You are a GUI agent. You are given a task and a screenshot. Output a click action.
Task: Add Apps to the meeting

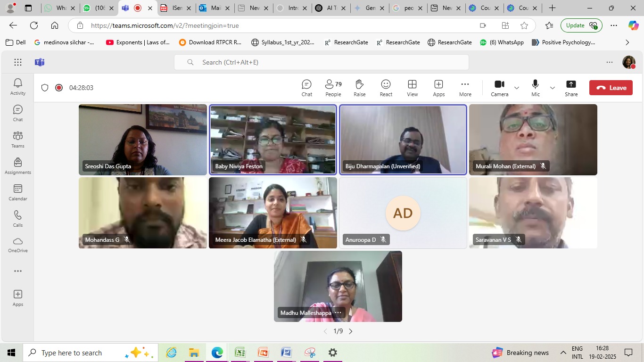(x=439, y=88)
